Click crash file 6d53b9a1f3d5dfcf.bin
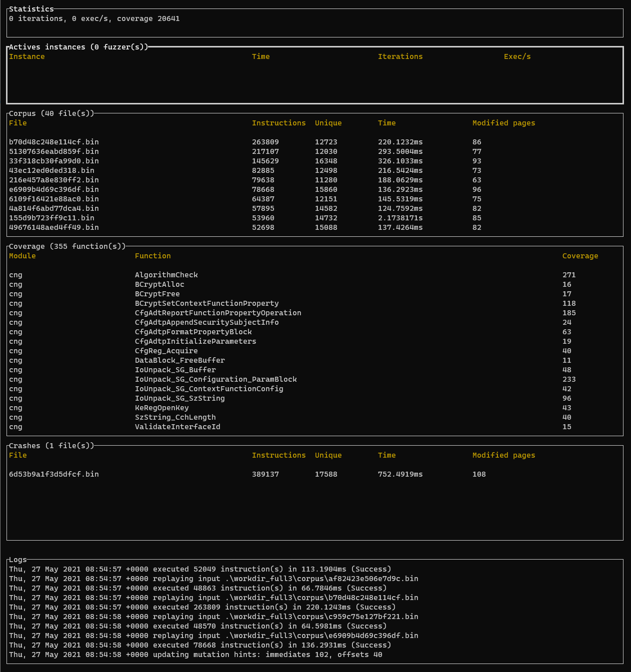This screenshot has width=631, height=672. pyautogui.click(x=54, y=474)
